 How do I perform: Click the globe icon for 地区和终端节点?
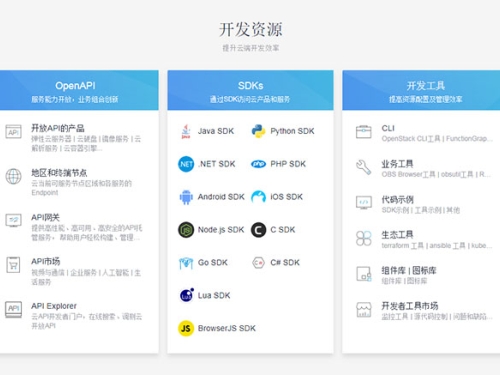(x=13, y=176)
